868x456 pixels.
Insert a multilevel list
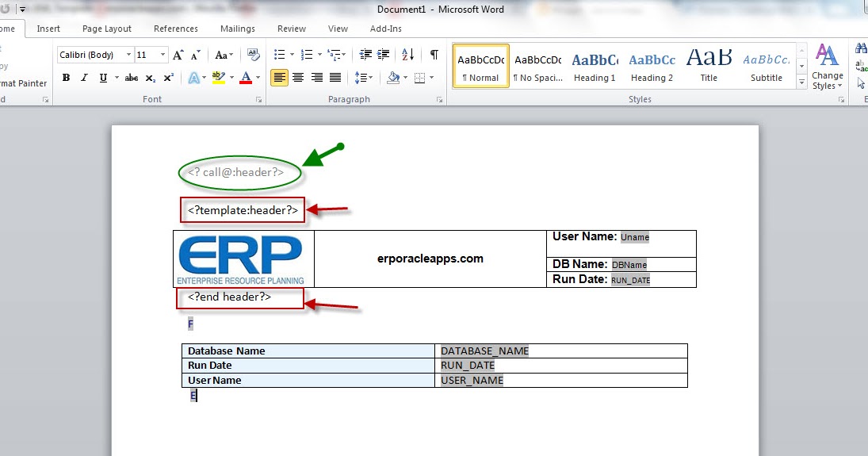click(x=333, y=55)
